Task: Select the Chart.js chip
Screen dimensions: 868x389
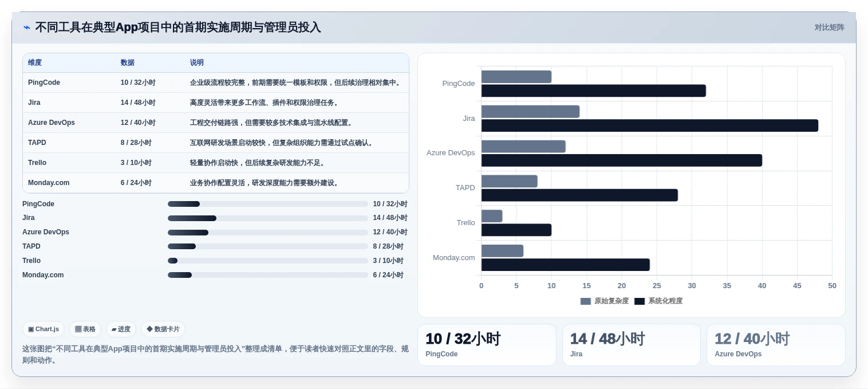Action: (x=44, y=329)
